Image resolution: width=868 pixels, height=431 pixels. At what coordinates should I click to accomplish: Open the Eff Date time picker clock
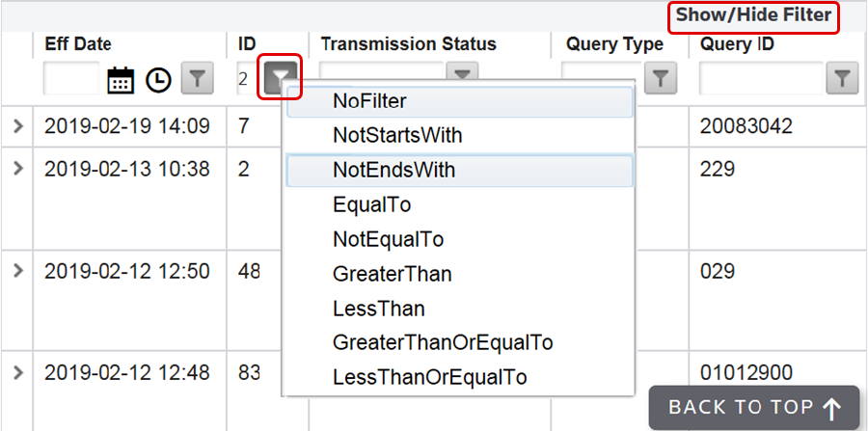[x=157, y=80]
